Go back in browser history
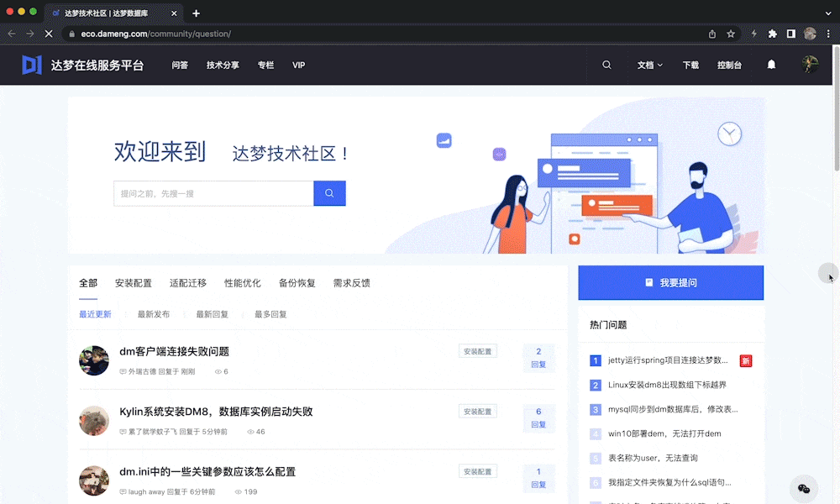The height and width of the screenshot is (504, 840). point(12,34)
